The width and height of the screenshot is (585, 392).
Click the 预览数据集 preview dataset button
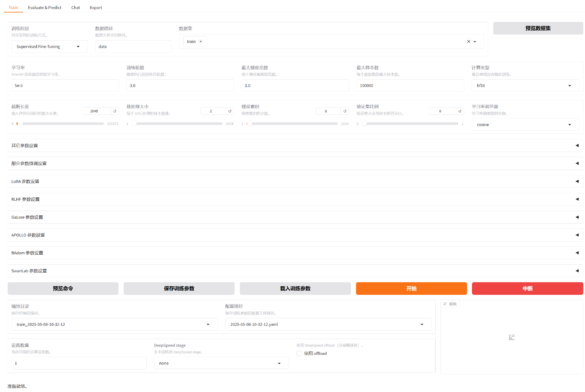pos(538,28)
